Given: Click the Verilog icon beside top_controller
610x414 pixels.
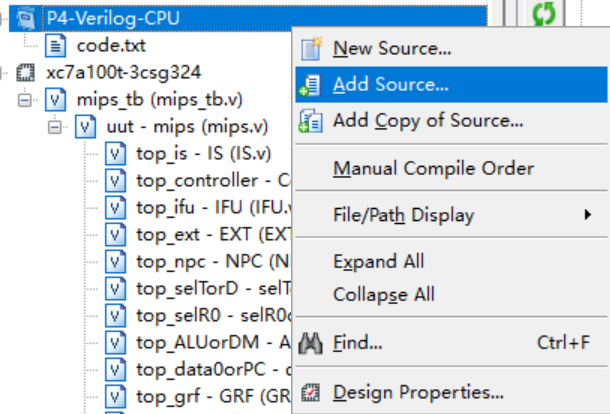Looking at the screenshot, I should pos(116,181).
